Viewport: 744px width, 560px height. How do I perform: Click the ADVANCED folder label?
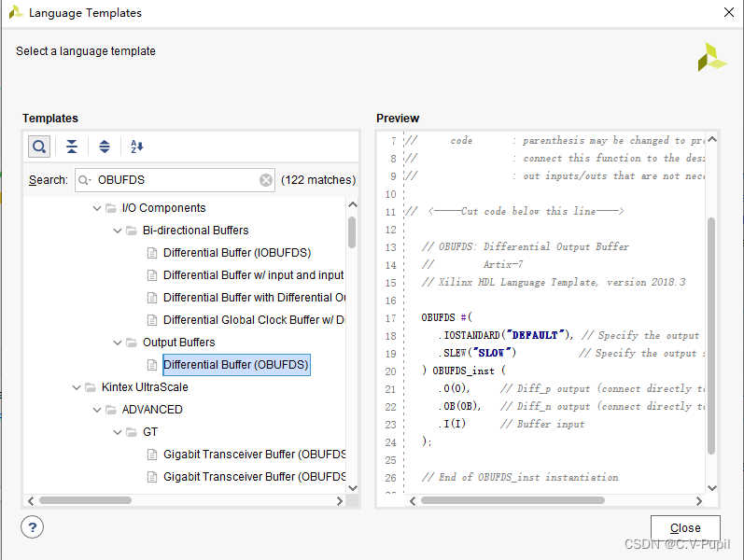tap(152, 410)
